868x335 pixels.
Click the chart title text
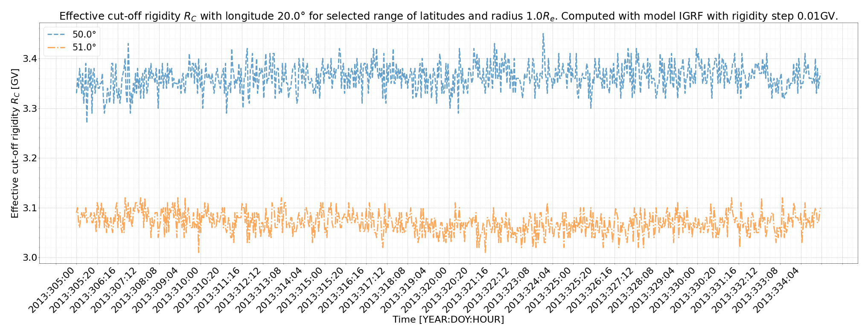click(x=448, y=16)
